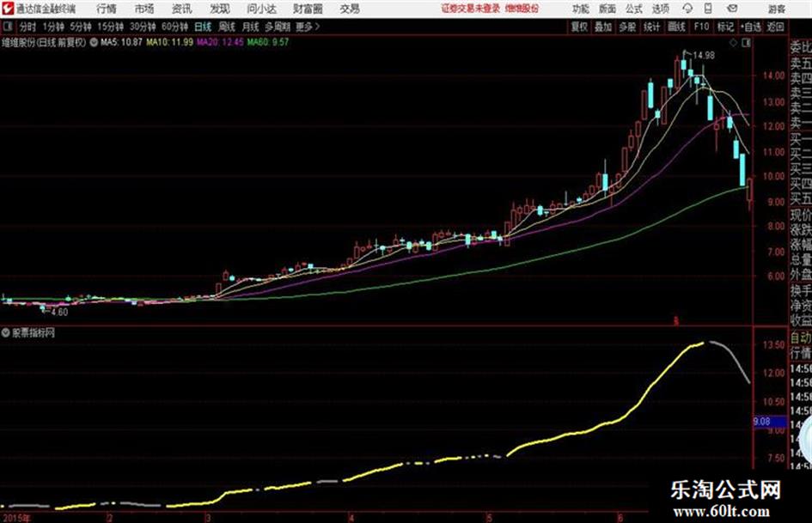Click the MA10: 11.99 value label

pyautogui.click(x=170, y=42)
